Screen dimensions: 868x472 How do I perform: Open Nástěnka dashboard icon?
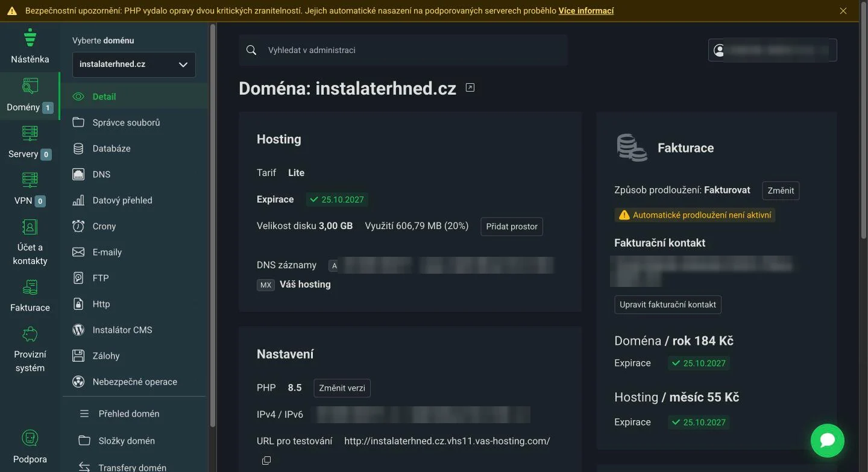(x=30, y=37)
